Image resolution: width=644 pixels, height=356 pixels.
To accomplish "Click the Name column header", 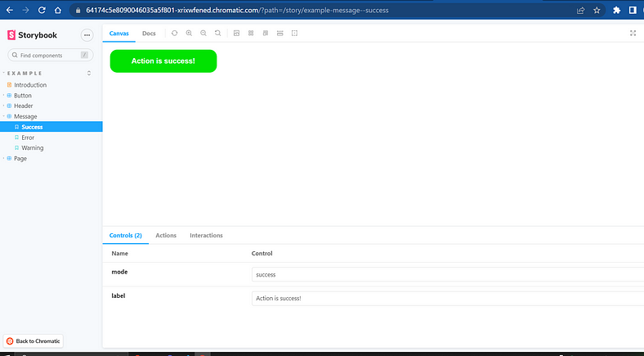I will coord(120,253).
